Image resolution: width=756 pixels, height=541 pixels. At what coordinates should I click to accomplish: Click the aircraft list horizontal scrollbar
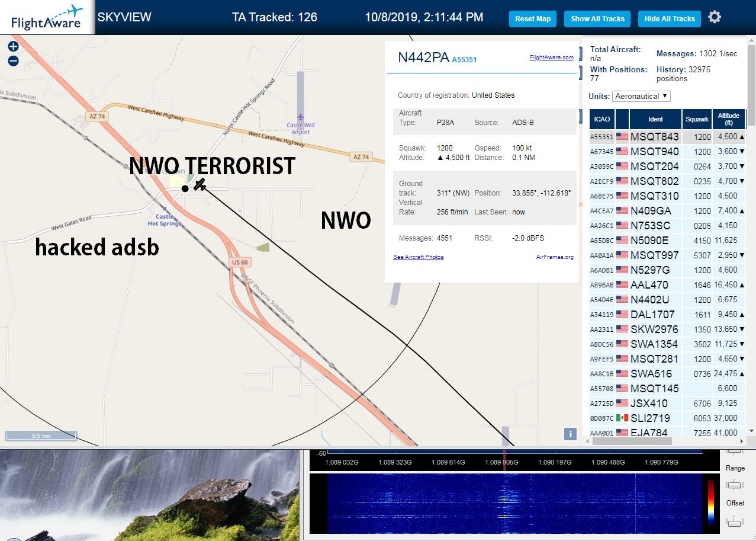pos(632,441)
